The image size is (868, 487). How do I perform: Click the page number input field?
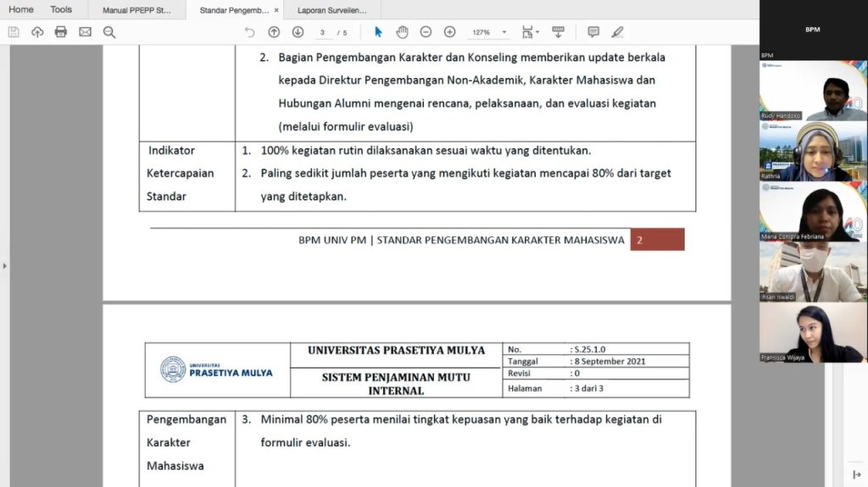(323, 33)
